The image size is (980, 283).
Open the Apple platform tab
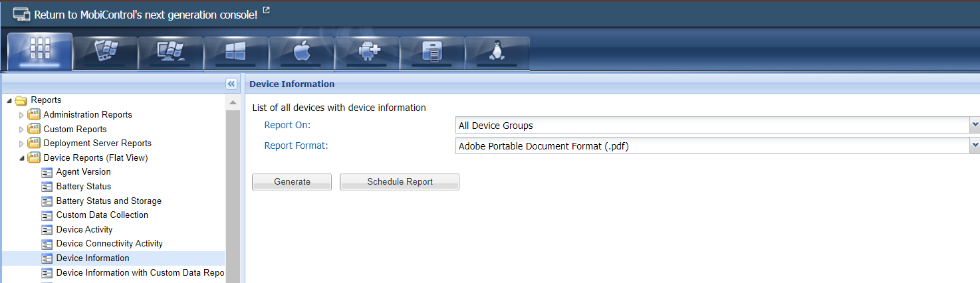[x=301, y=52]
